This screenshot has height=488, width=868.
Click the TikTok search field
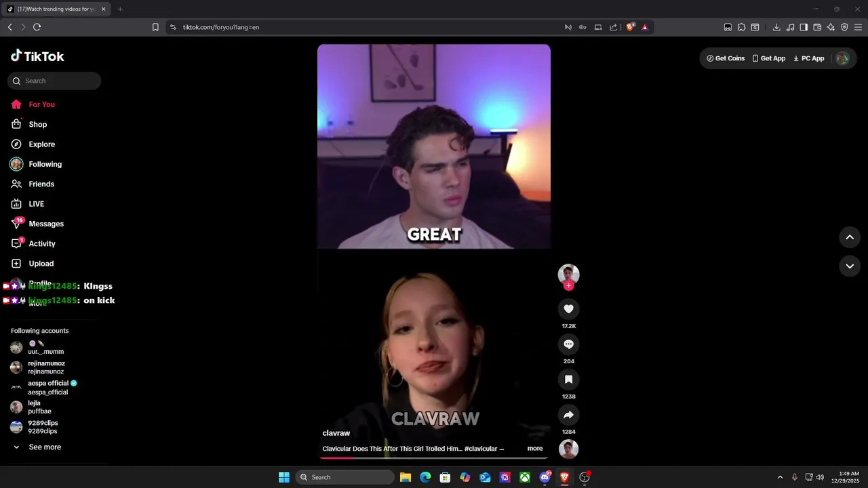pyautogui.click(x=54, y=81)
